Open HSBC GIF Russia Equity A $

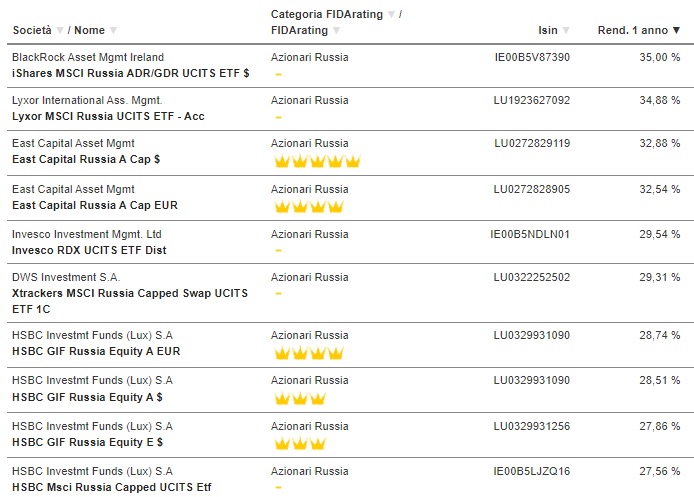click(x=87, y=397)
